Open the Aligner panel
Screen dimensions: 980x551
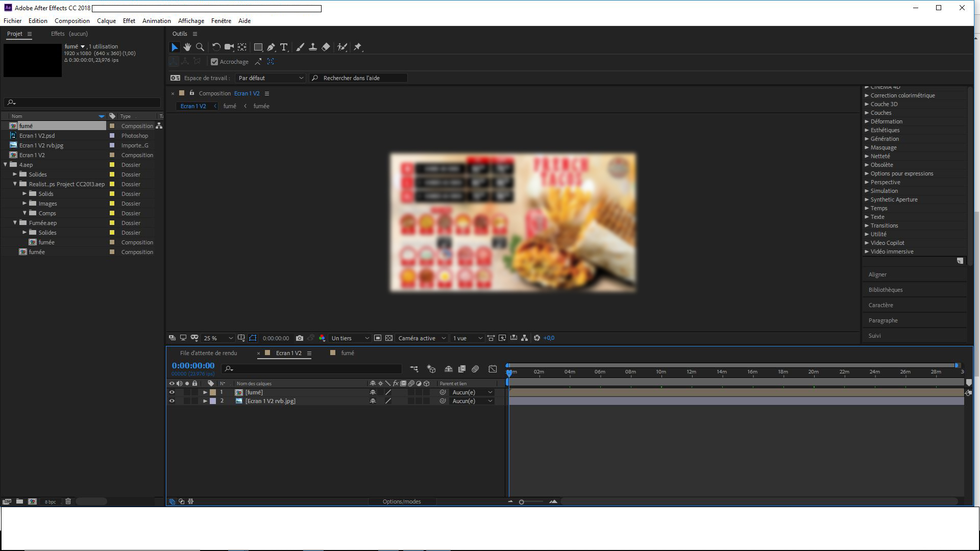[877, 274]
